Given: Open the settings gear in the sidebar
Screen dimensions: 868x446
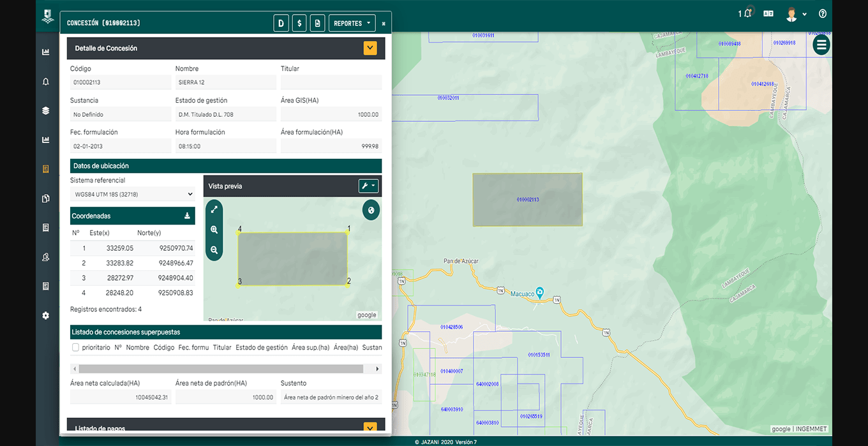Looking at the screenshot, I should pos(46,315).
